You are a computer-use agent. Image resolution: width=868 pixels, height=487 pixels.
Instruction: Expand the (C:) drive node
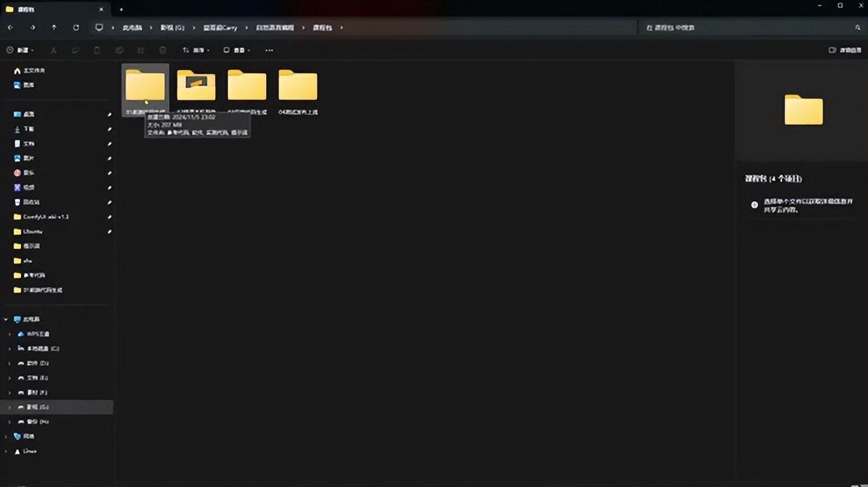[x=9, y=348]
